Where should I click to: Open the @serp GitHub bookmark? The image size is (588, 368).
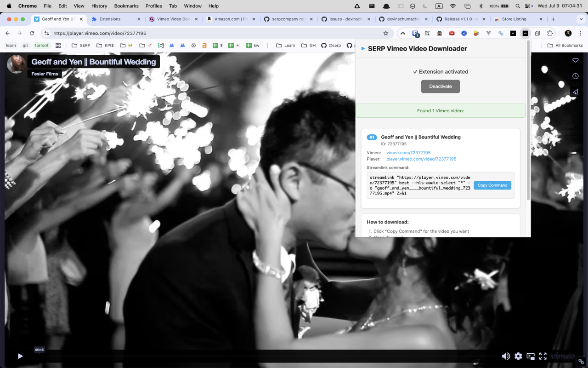pos(331,46)
